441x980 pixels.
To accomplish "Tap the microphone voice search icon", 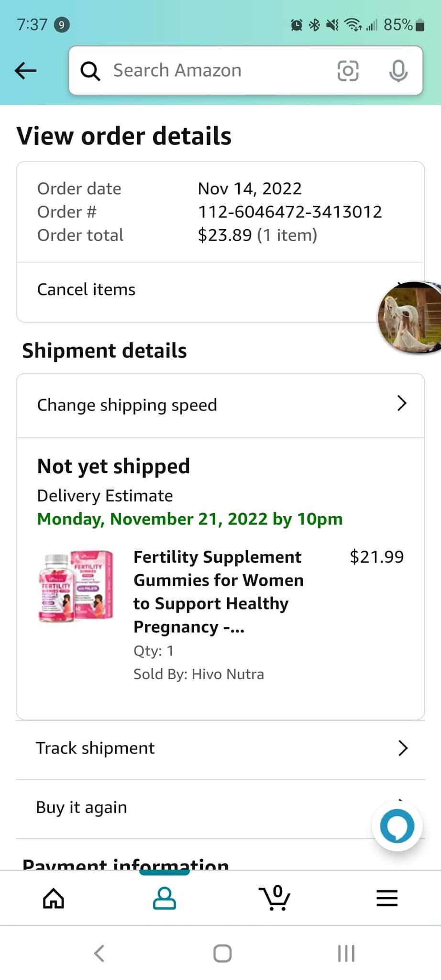I will click(398, 71).
